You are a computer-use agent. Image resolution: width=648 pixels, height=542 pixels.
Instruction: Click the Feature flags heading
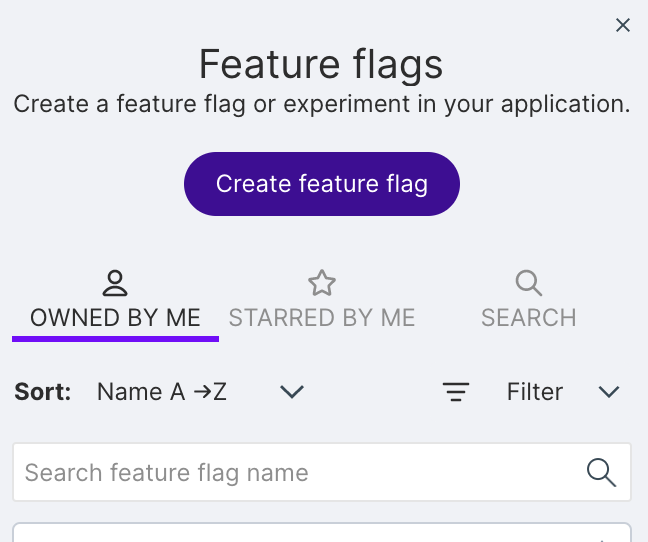(x=321, y=64)
